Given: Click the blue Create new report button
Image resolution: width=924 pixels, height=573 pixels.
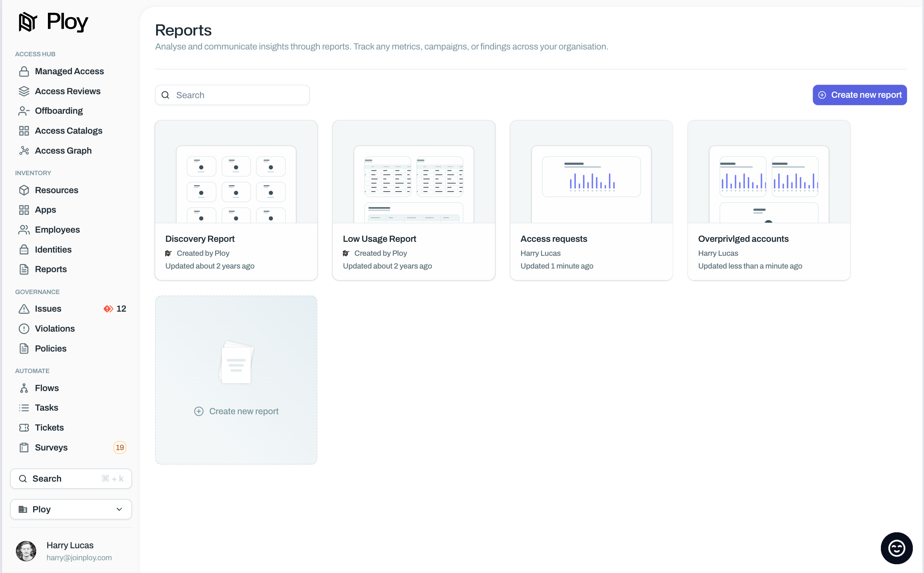Looking at the screenshot, I should 859,95.
